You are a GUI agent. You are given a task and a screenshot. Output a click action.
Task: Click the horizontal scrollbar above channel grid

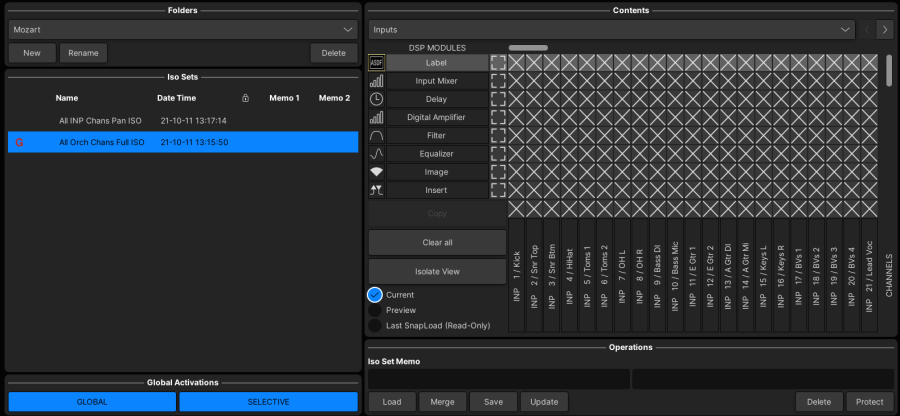tap(528, 48)
